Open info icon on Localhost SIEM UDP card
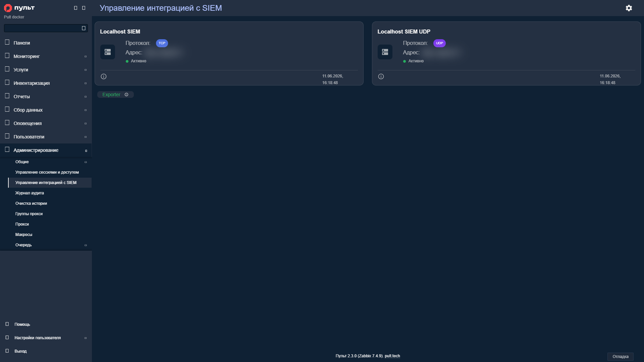This screenshot has height=362, width=644. pos(381,76)
